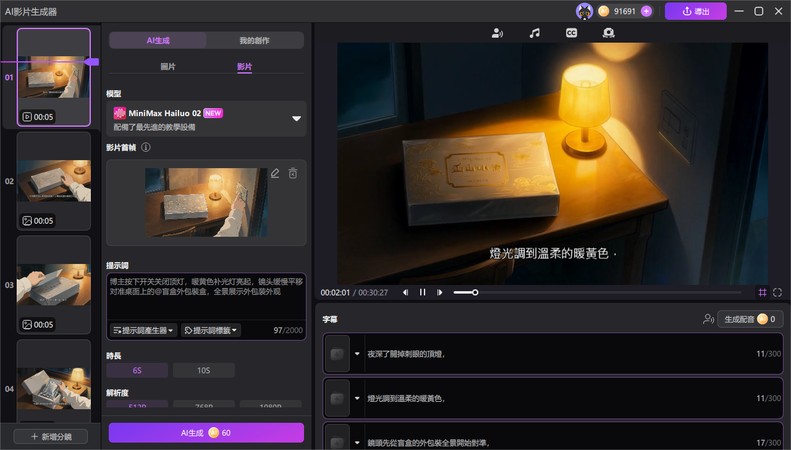Image resolution: width=791 pixels, height=450 pixels.
Task: Toggle the grid overlay icon in player
Action: [x=762, y=292]
